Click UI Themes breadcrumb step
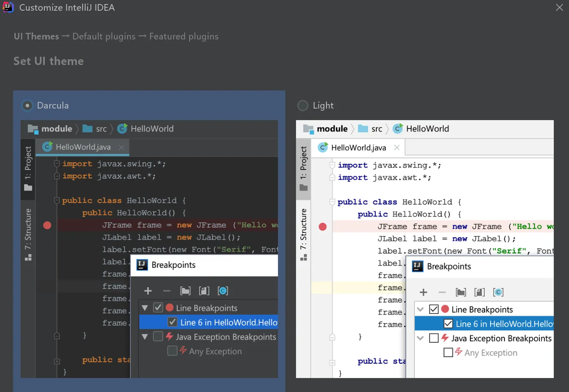569x392 pixels. (36, 36)
